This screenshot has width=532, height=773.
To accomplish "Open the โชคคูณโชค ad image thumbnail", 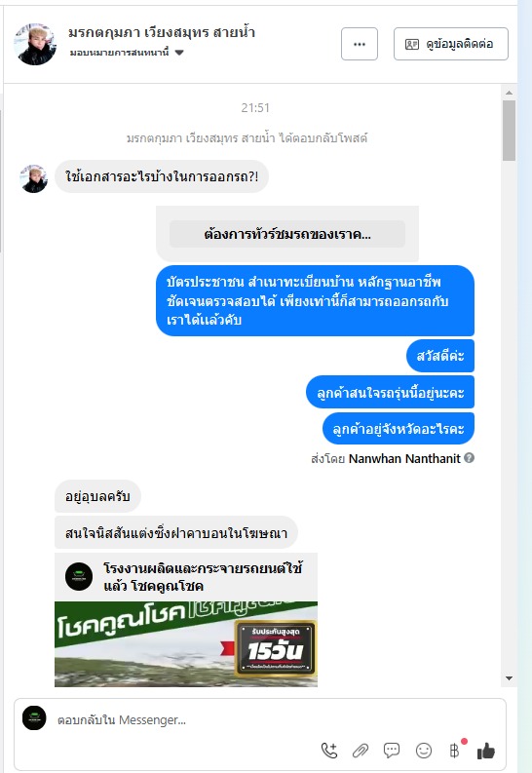I will (x=186, y=643).
